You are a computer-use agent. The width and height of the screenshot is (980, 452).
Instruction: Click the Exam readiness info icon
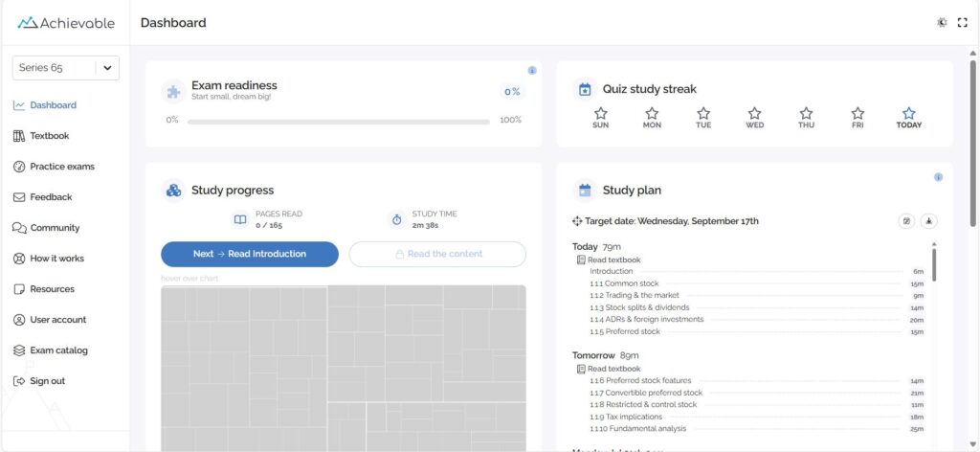click(x=532, y=70)
